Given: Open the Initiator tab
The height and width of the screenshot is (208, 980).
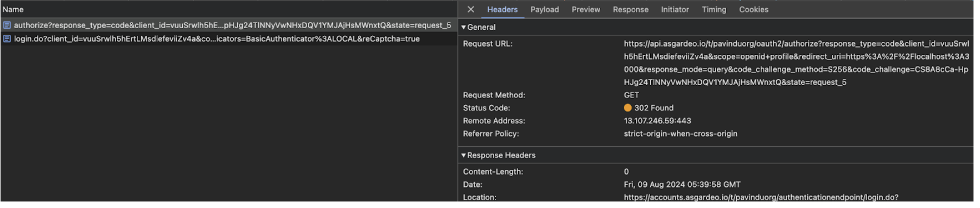Looking at the screenshot, I should [x=674, y=9].
